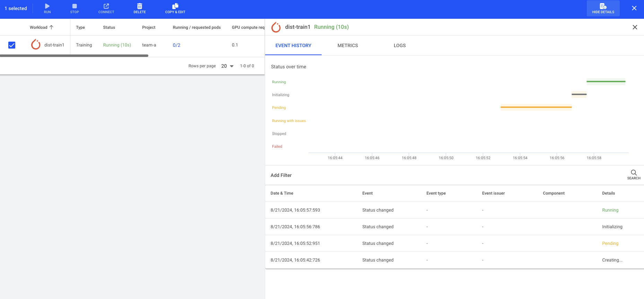Click Running (10s) in details header

point(331,27)
